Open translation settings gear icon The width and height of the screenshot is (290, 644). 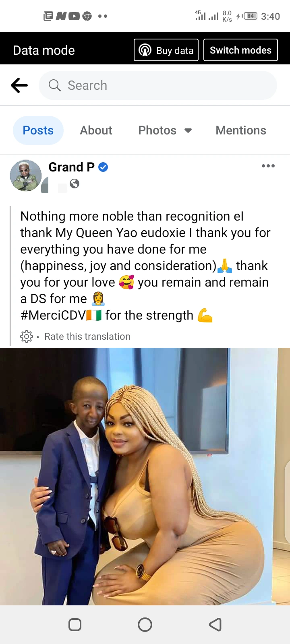[27, 336]
